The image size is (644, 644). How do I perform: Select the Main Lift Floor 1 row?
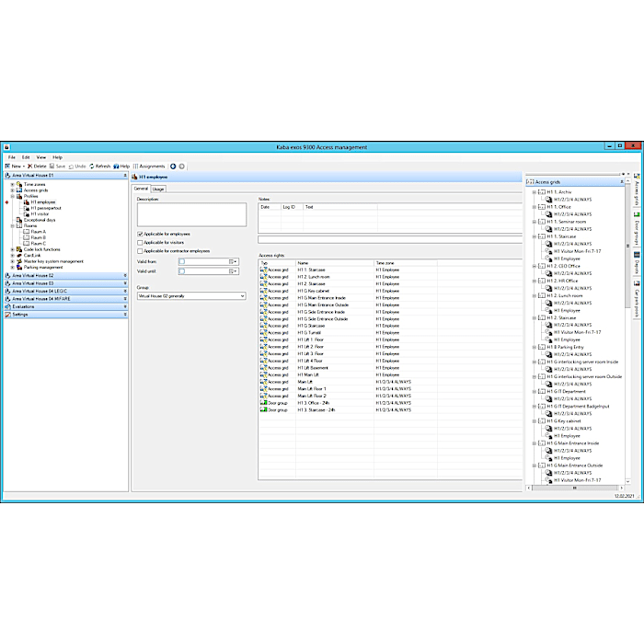(x=390, y=389)
